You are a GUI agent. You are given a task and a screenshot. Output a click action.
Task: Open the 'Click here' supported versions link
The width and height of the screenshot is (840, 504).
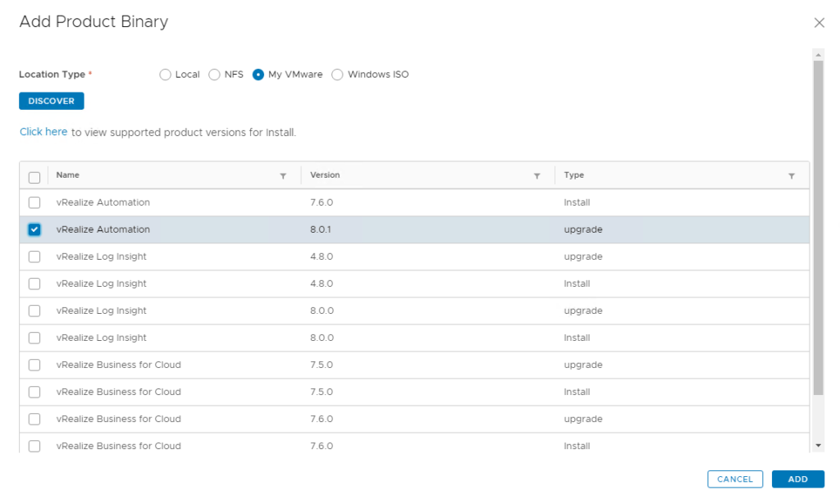43,132
